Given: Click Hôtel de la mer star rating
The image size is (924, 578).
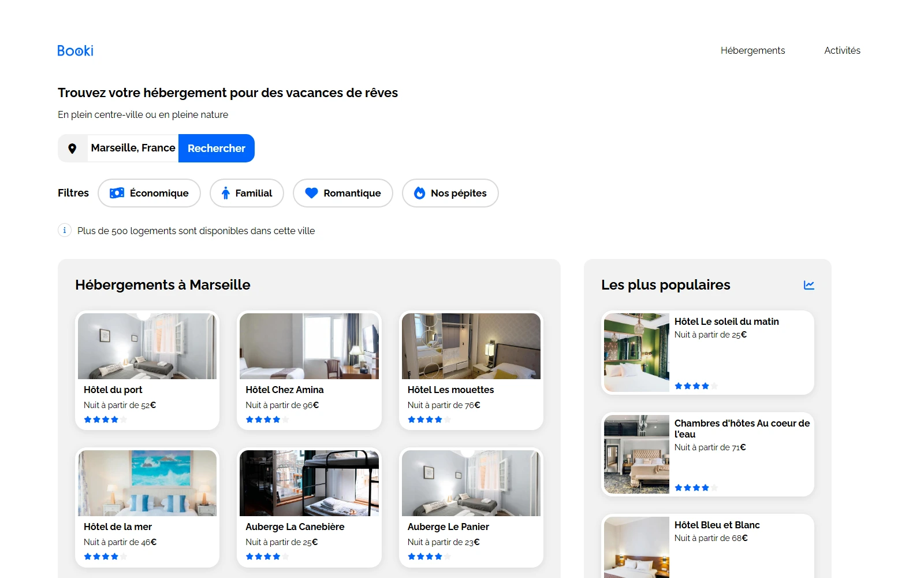Looking at the screenshot, I should (105, 557).
